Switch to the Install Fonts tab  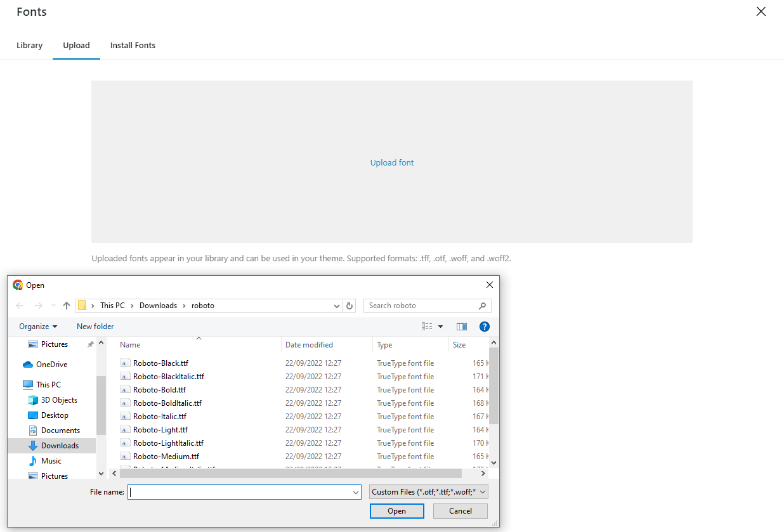click(133, 46)
